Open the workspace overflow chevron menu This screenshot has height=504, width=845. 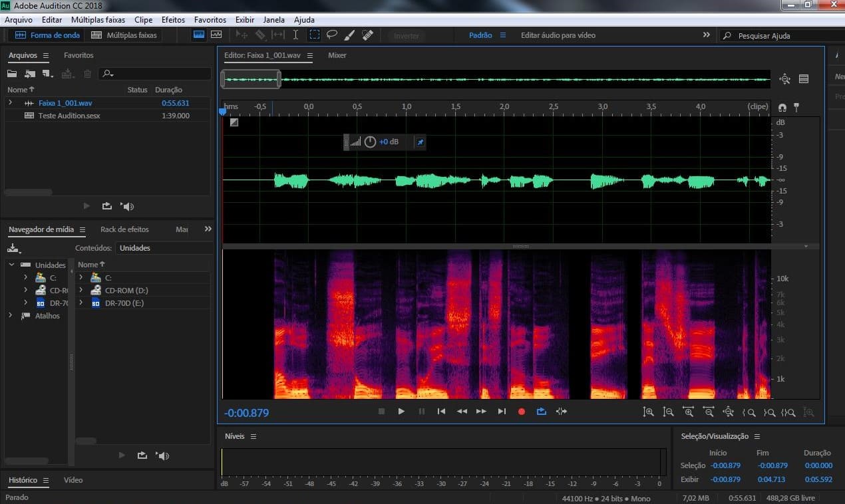tap(706, 35)
